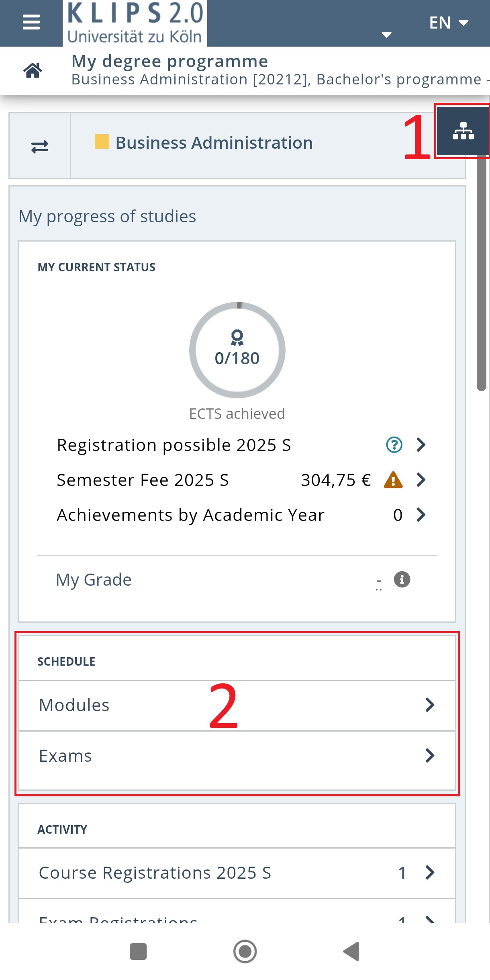Tap the Android recent apps square button
This screenshot has height=980, width=490.
tap(138, 951)
